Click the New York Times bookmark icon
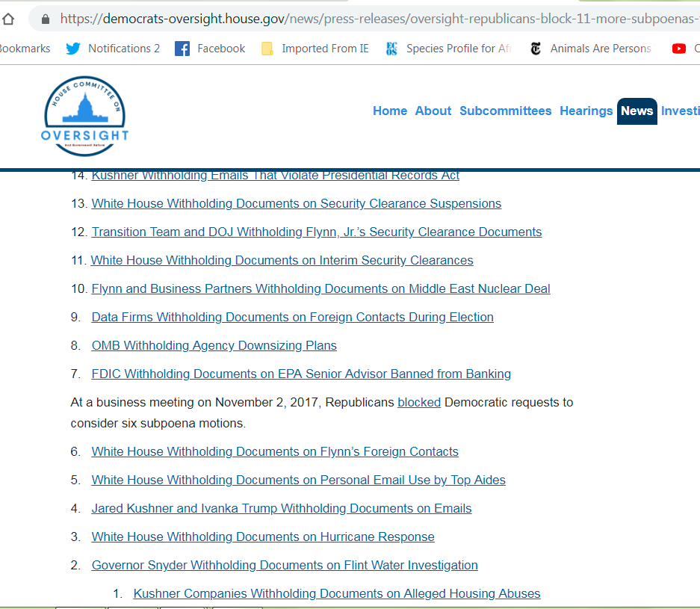700x609 pixels. (x=536, y=49)
